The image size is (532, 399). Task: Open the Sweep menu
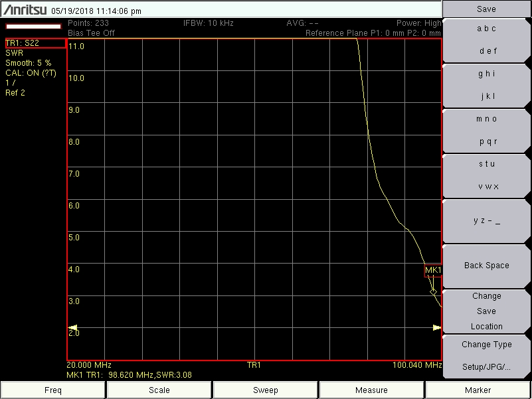pyautogui.click(x=265, y=390)
